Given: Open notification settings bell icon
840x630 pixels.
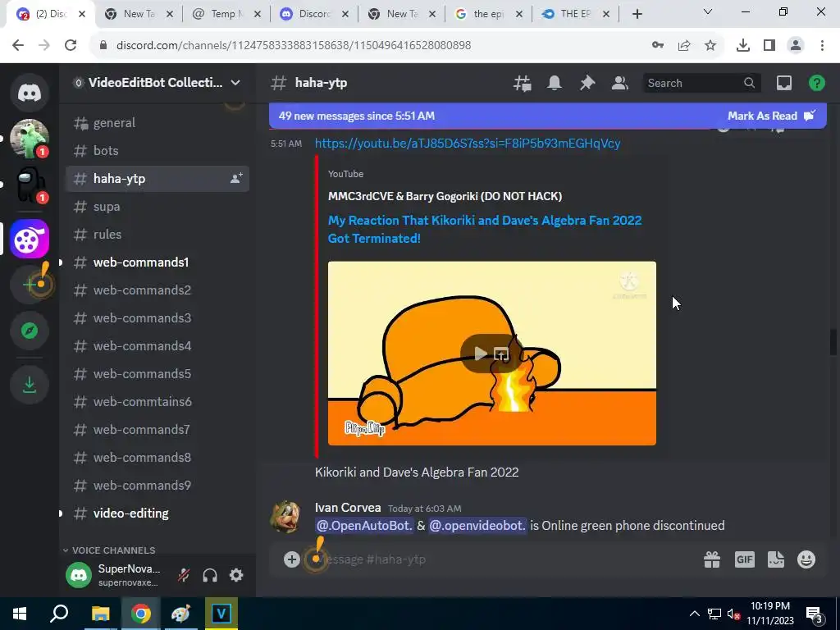Looking at the screenshot, I should (555, 83).
